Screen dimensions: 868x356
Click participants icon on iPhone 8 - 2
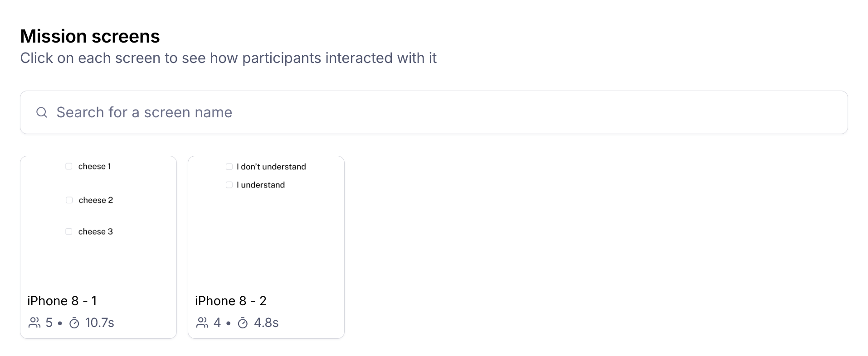[202, 322]
